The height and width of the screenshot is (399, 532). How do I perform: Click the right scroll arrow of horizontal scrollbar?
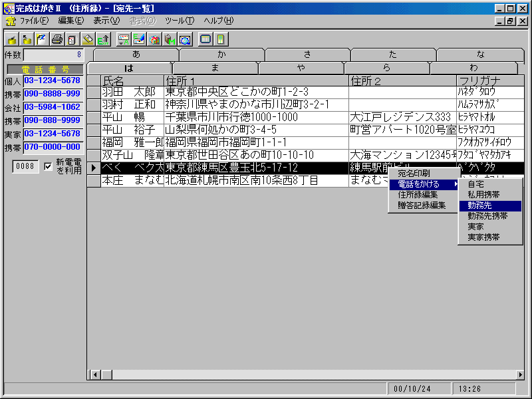tap(520, 374)
